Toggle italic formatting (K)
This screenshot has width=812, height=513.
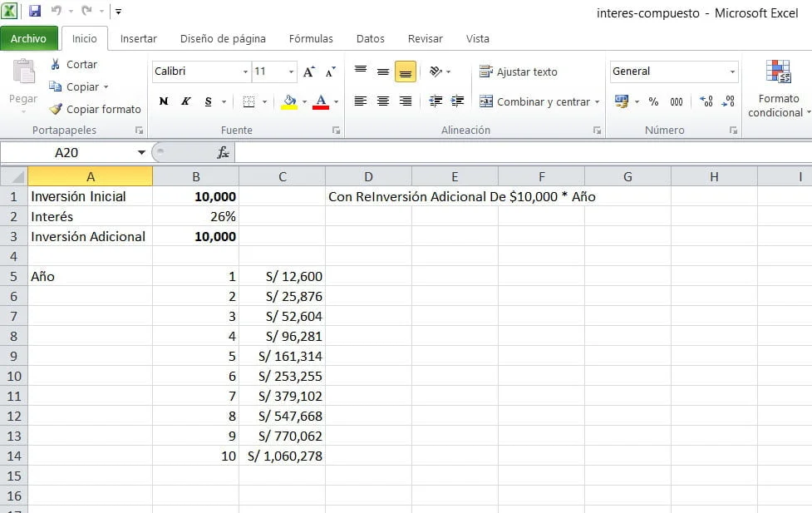click(185, 101)
